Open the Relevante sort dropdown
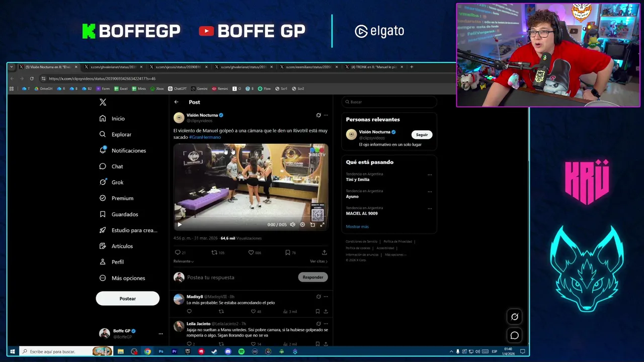644x362 pixels. 184,261
